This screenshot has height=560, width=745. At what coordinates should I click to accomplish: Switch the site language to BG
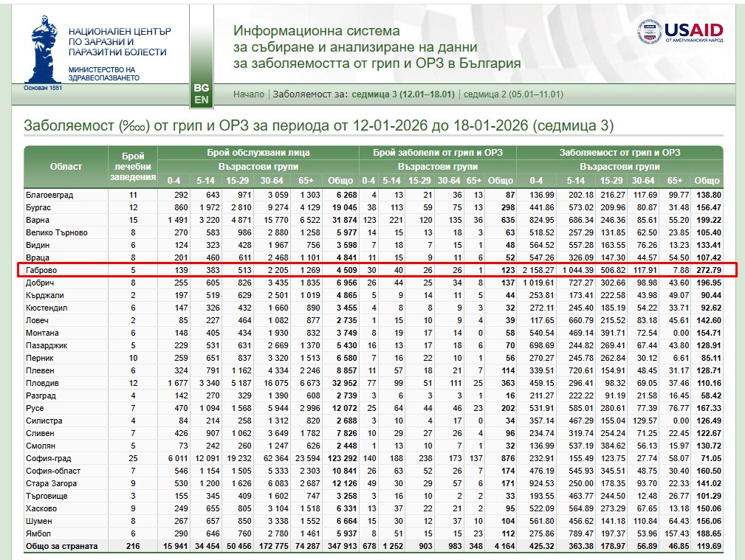point(201,87)
